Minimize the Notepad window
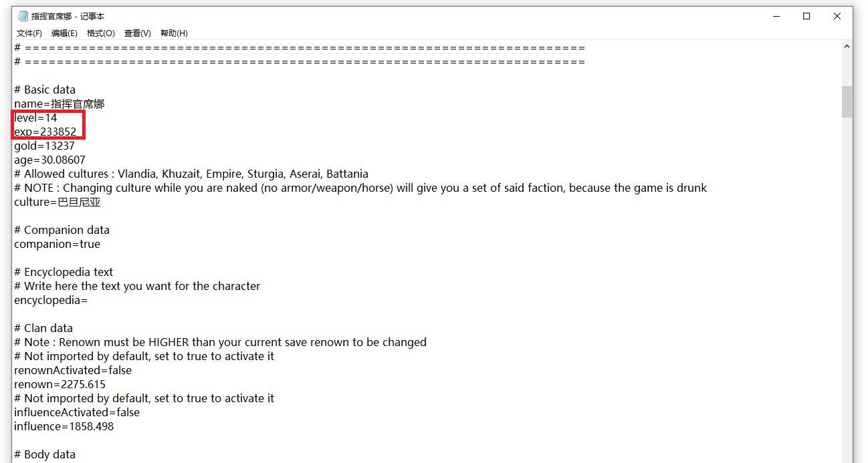This screenshot has width=868, height=463. tap(776, 16)
